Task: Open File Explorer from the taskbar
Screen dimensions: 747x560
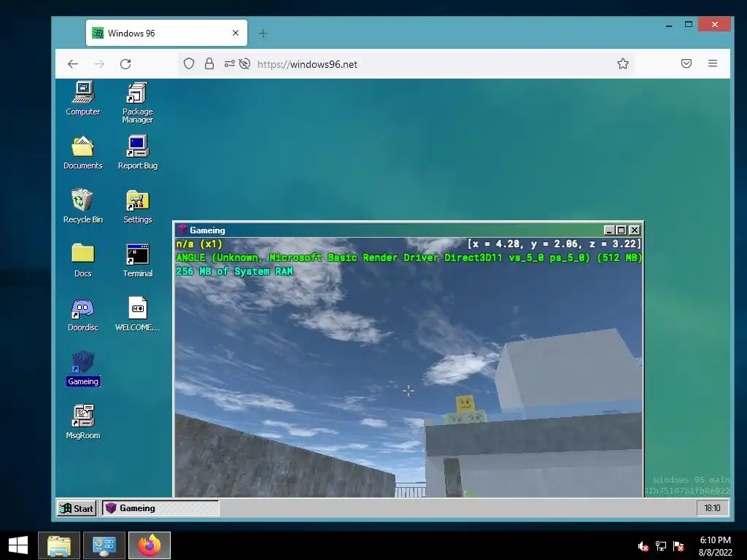Action: (59, 545)
